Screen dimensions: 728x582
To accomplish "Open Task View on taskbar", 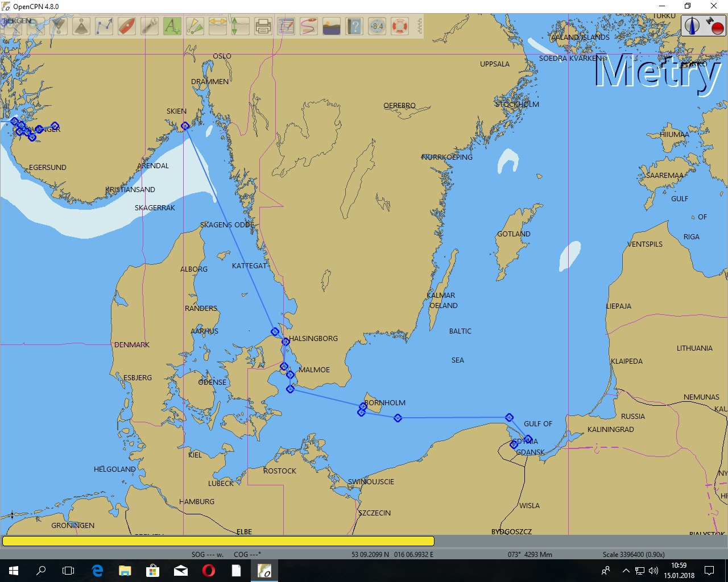I will pos(68,571).
